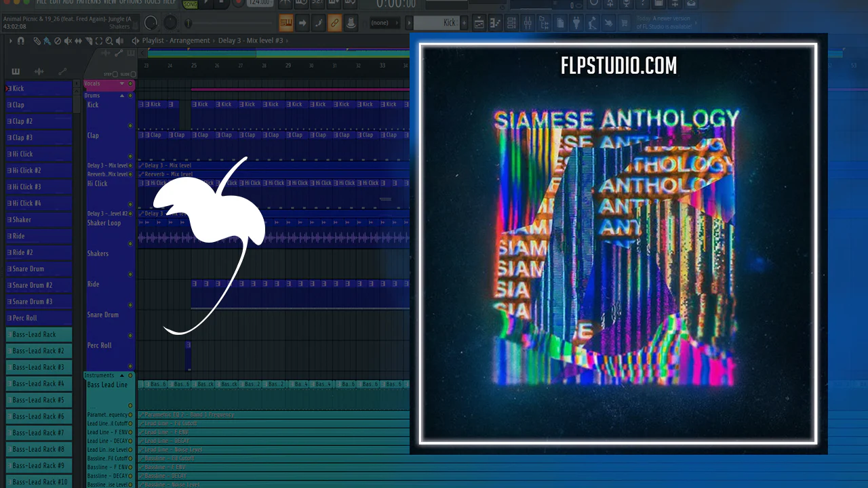
Task: Toggle typing keyboard to piano icon
Action: pos(286,23)
